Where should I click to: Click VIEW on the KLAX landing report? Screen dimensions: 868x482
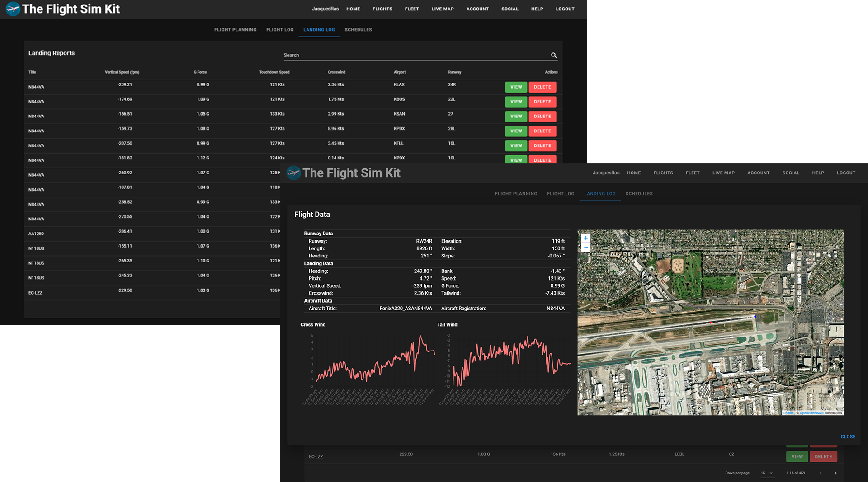(516, 87)
